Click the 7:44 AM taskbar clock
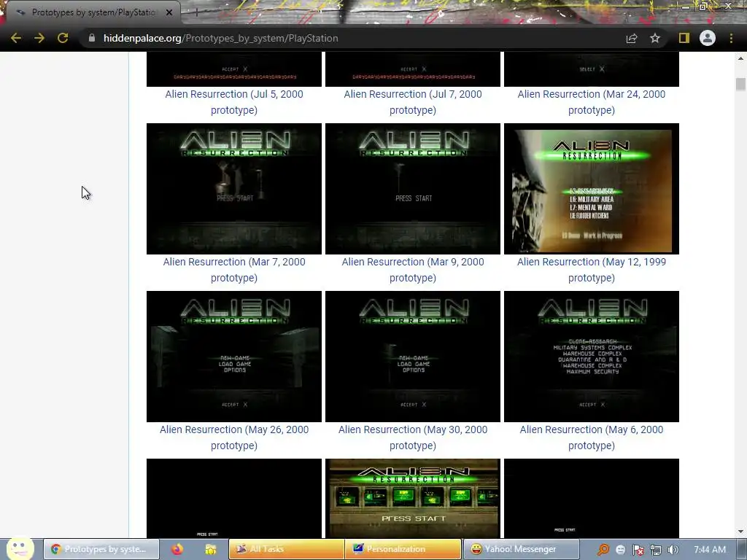747x560 pixels. [710, 549]
